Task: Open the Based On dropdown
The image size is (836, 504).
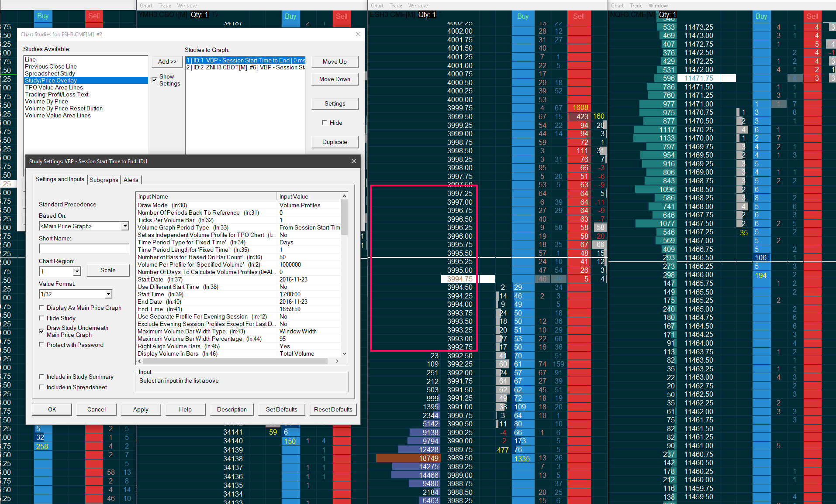Action: [125, 226]
